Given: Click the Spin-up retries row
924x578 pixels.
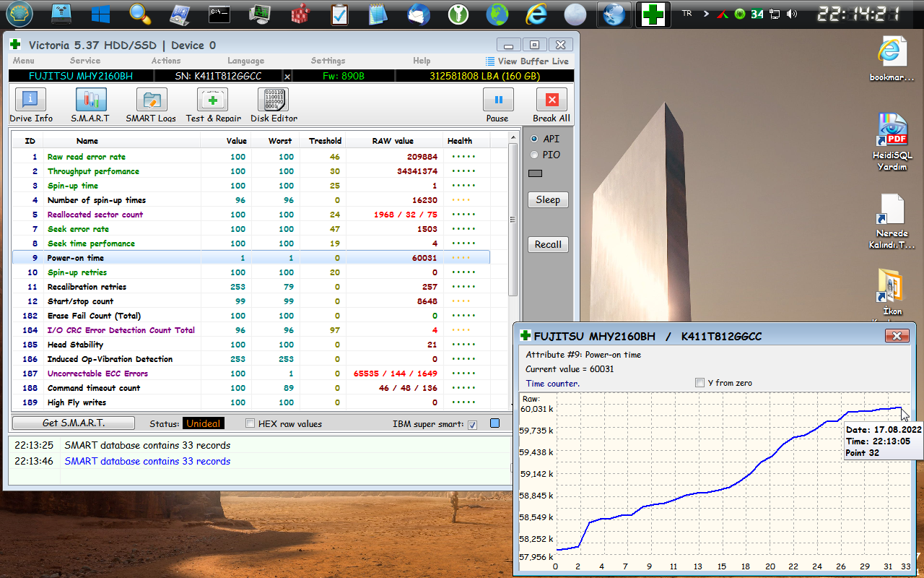Looking at the screenshot, I should (251, 272).
